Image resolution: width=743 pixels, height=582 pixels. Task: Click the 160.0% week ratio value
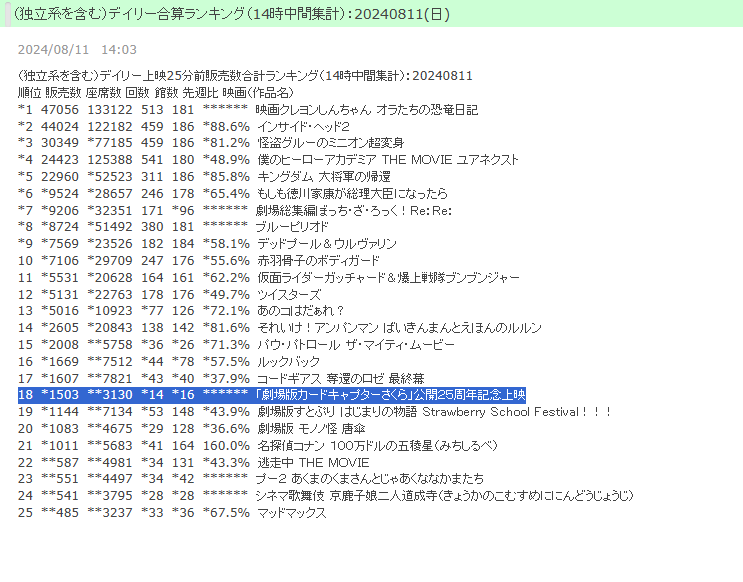(226, 446)
